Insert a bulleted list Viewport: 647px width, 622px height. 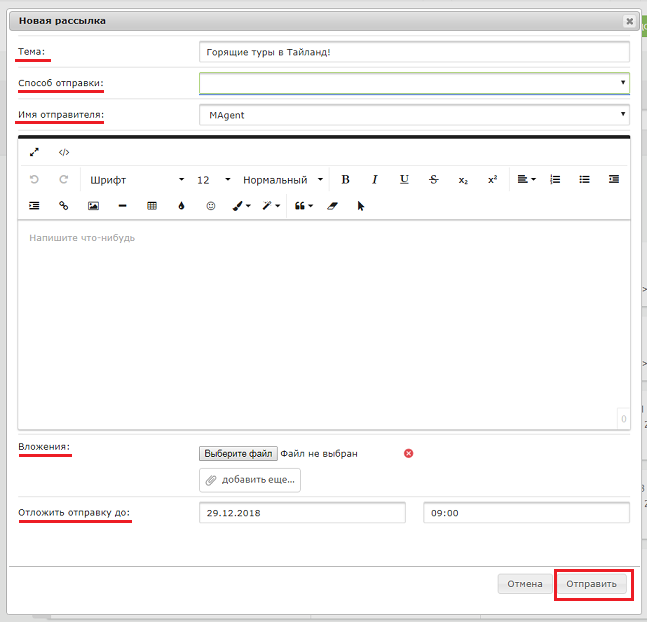(x=584, y=180)
